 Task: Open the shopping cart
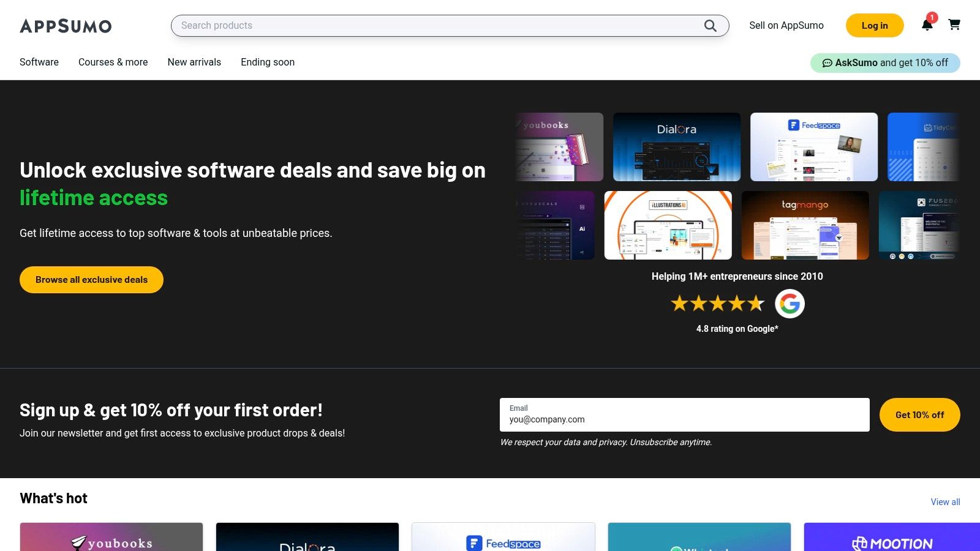pos(954,26)
